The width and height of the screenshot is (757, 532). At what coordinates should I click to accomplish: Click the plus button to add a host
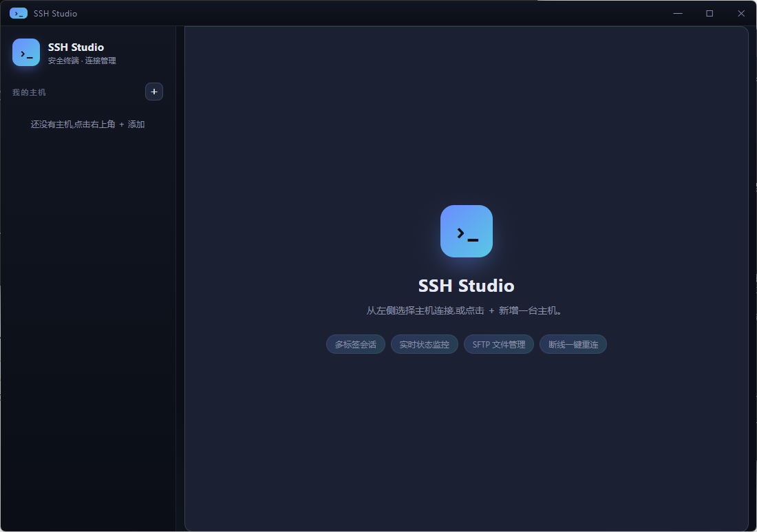point(154,92)
